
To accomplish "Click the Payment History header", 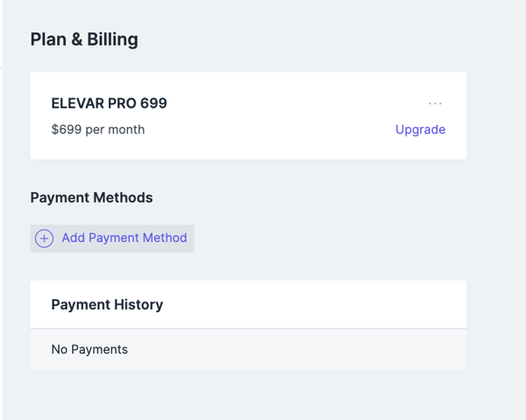I will pyautogui.click(x=107, y=304).
